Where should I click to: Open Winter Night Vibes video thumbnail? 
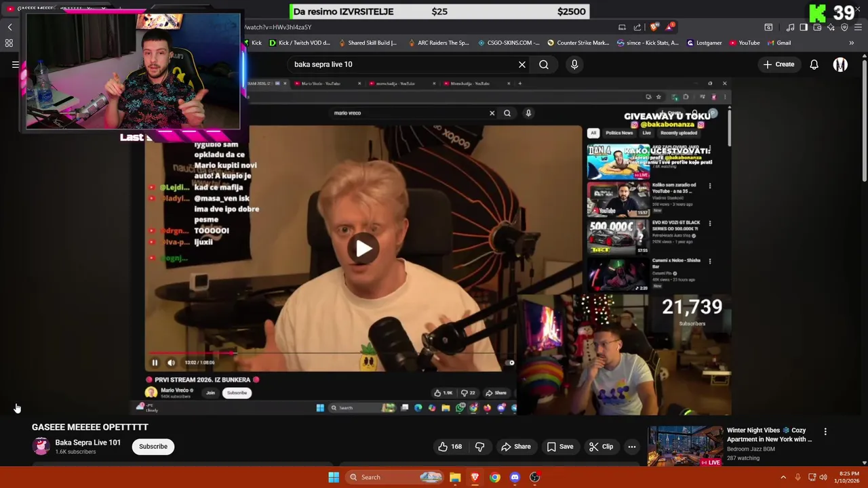tap(685, 446)
